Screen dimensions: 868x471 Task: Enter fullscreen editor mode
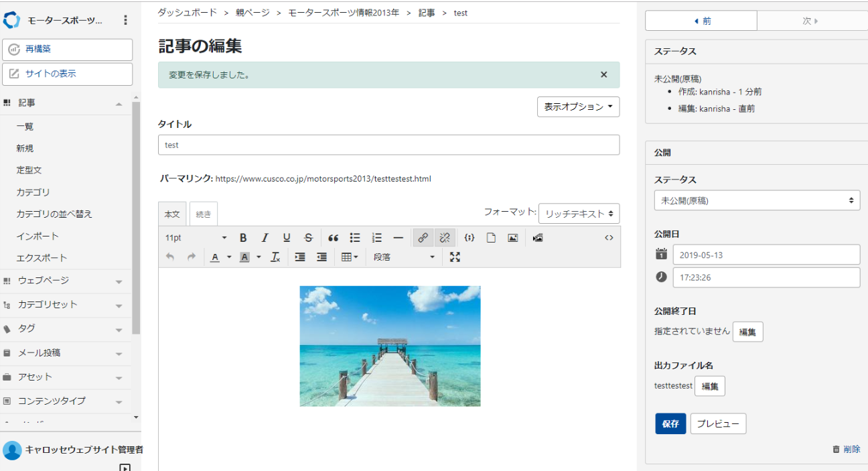click(x=455, y=257)
